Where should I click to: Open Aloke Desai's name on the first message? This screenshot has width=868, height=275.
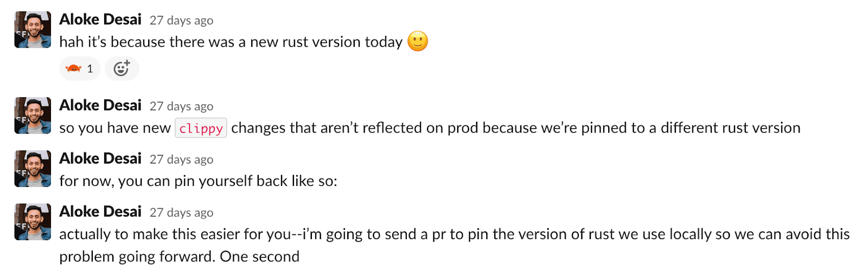click(100, 20)
